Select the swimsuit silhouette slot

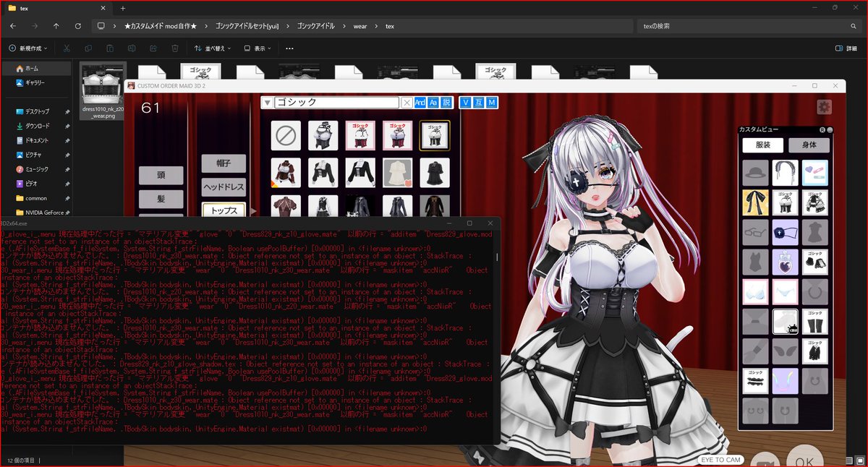point(755,262)
